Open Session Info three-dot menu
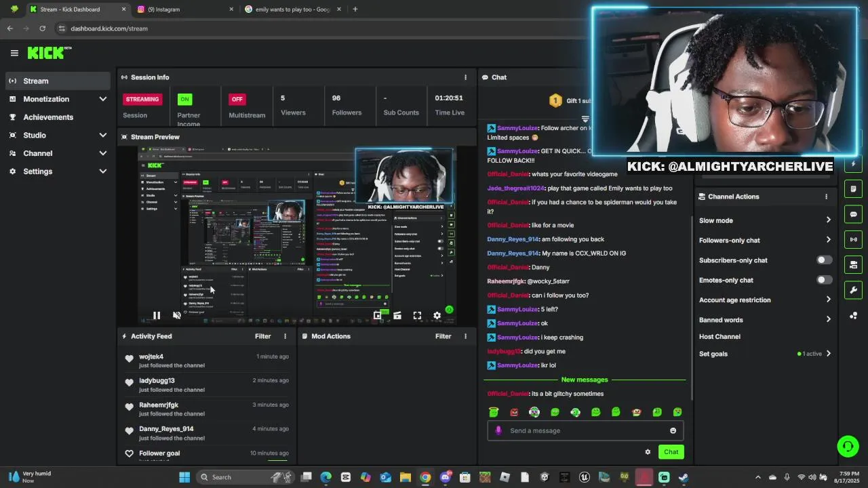This screenshot has height=488, width=868. [x=465, y=77]
